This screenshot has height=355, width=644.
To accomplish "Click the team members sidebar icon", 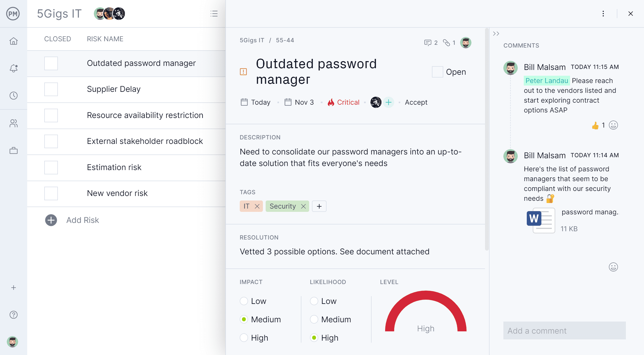I will coord(14,123).
